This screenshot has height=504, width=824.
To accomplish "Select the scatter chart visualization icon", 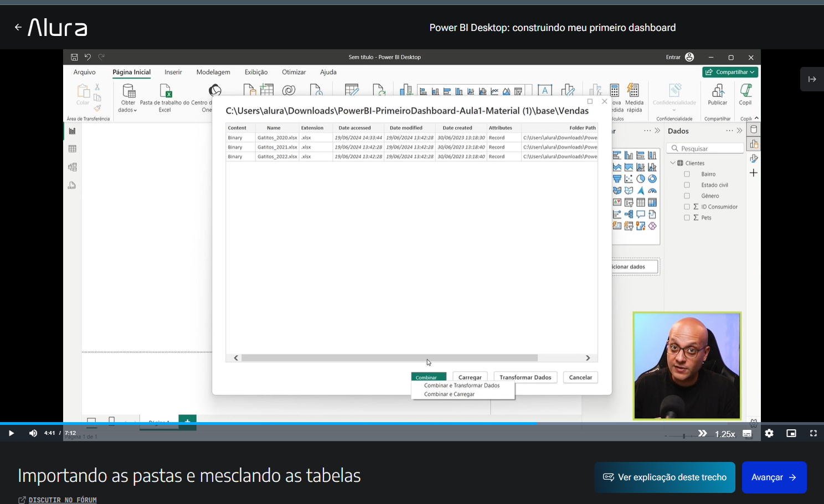I will [x=629, y=179].
